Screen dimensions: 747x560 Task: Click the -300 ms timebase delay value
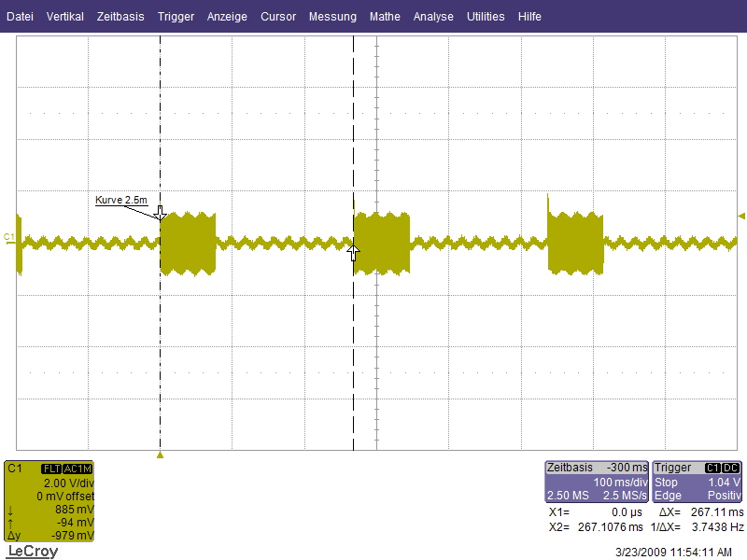(x=627, y=468)
